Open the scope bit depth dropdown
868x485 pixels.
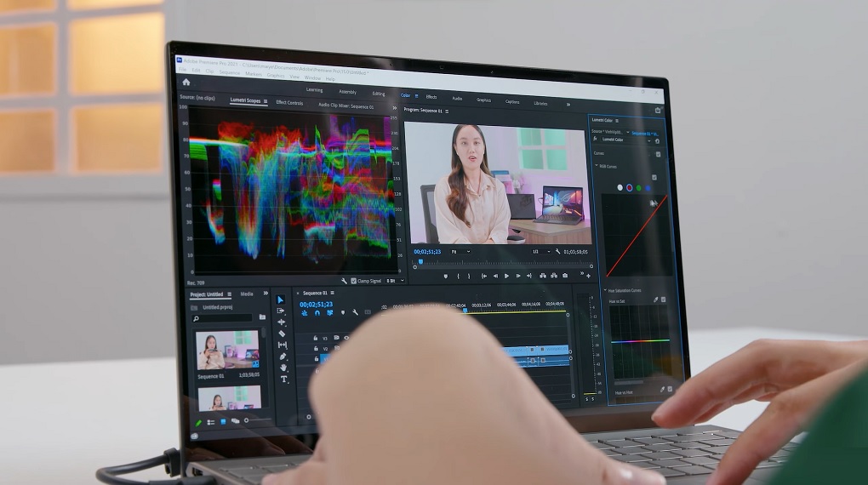395,281
